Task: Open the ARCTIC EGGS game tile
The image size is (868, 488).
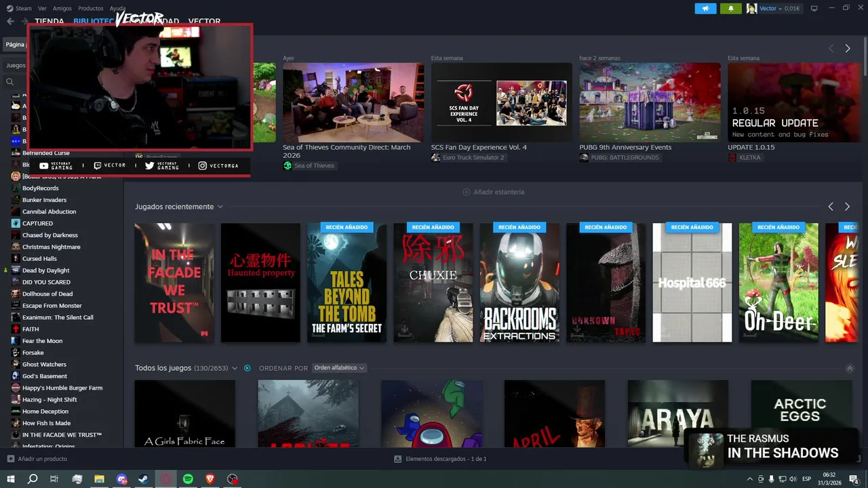Action: [x=802, y=413]
